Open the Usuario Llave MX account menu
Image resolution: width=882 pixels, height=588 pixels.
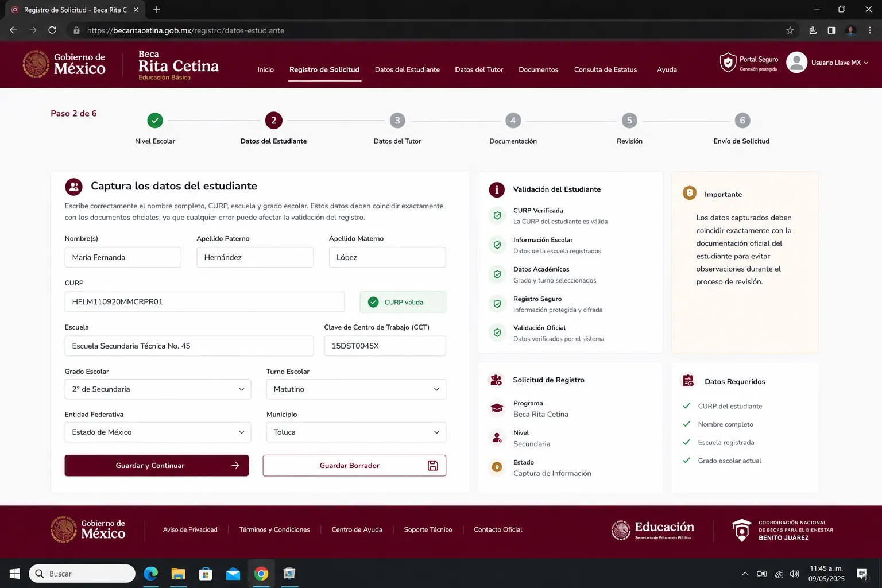840,63
